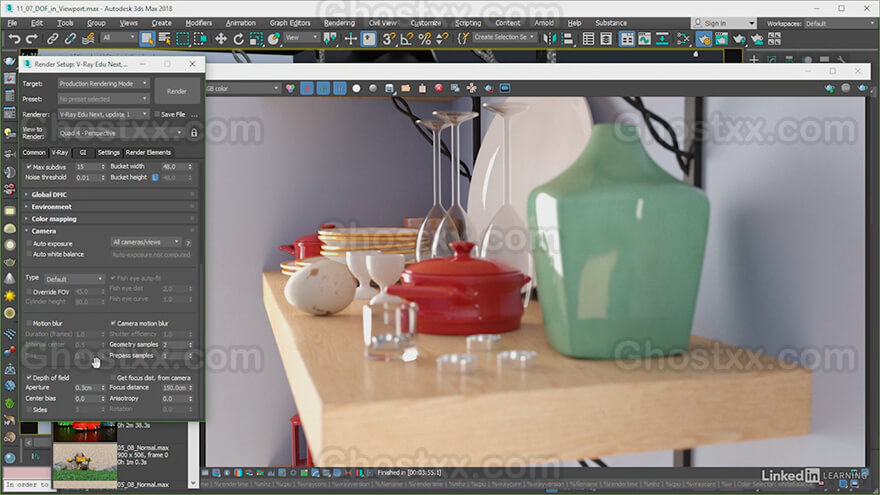
Task: Switch to the Common tab
Action: [34, 152]
